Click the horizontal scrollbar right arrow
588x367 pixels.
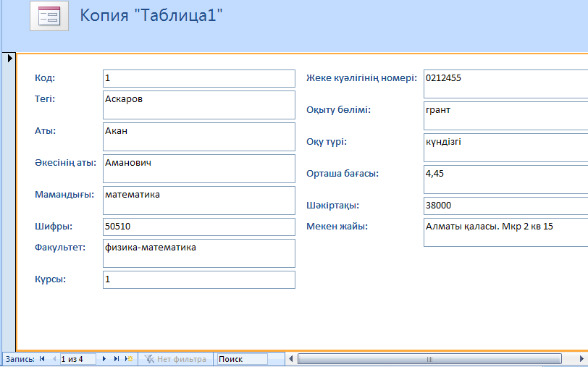click(x=581, y=359)
